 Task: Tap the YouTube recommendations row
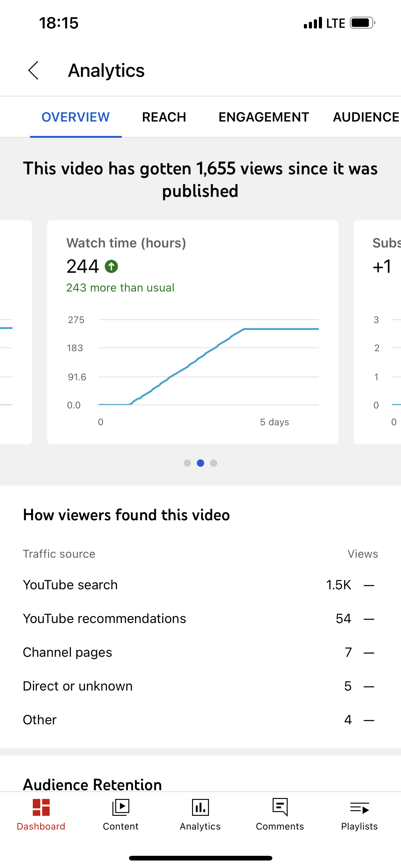click(x=200, y=619)
